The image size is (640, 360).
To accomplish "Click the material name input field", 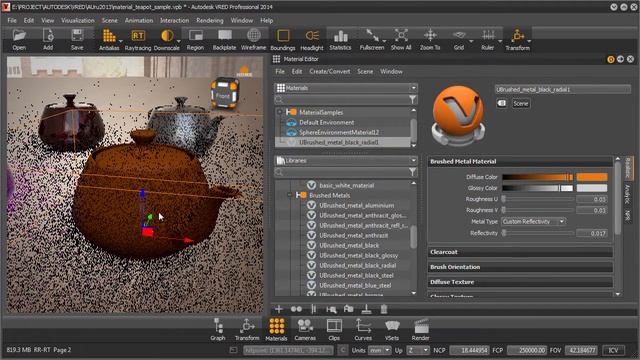I will click(563, 89).
